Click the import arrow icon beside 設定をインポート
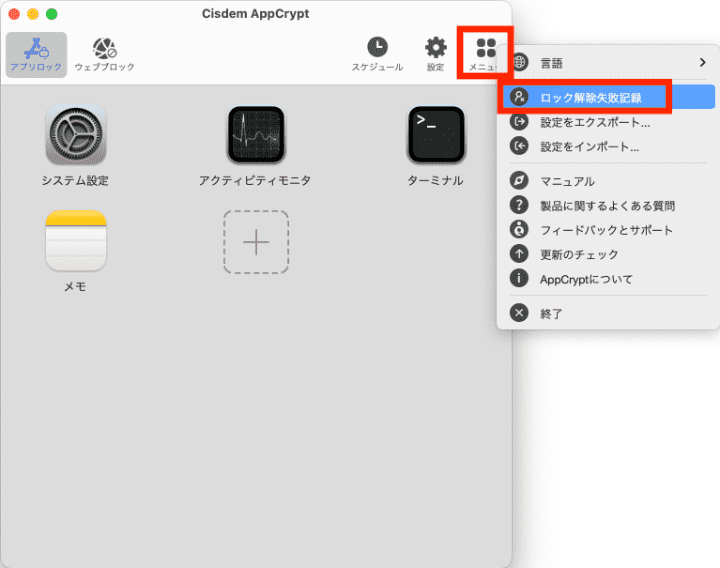 pyautogui.click(x=519, y=146)
